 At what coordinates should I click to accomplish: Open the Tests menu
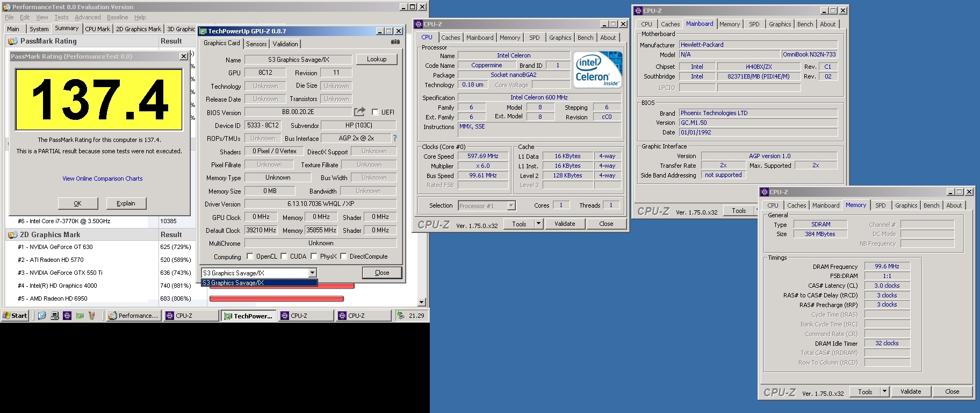tap(61, 17)
